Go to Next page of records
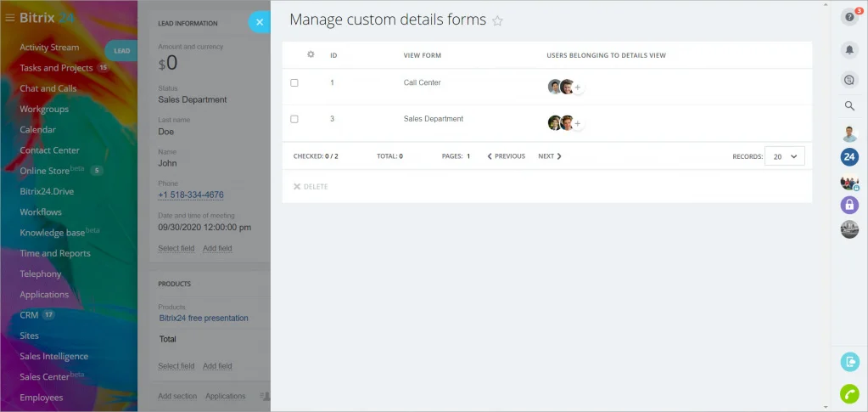Image resolution: width=868 pixels, height=412 pixels. [x=550, y=156]
